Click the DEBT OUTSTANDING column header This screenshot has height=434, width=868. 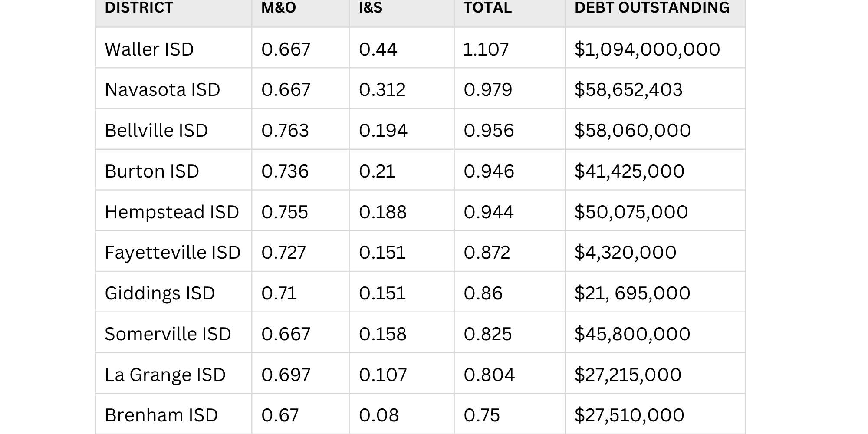[652, 8]
